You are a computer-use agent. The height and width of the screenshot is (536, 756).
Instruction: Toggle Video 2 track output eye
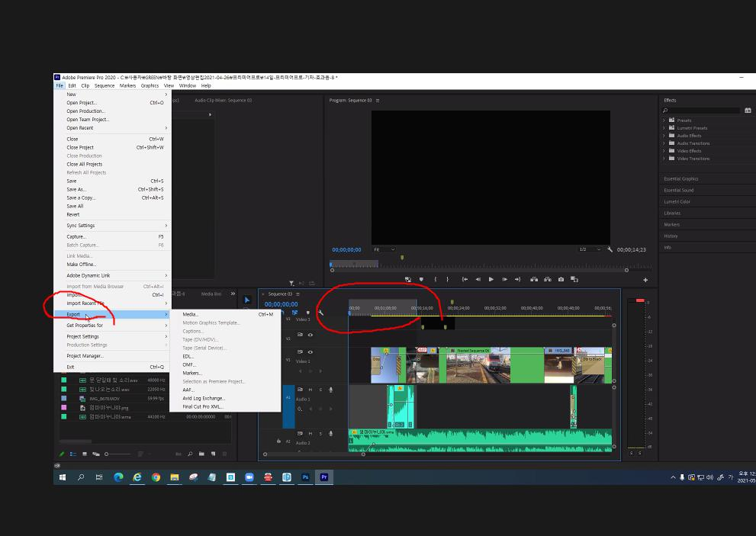click(x=310, y=335)
